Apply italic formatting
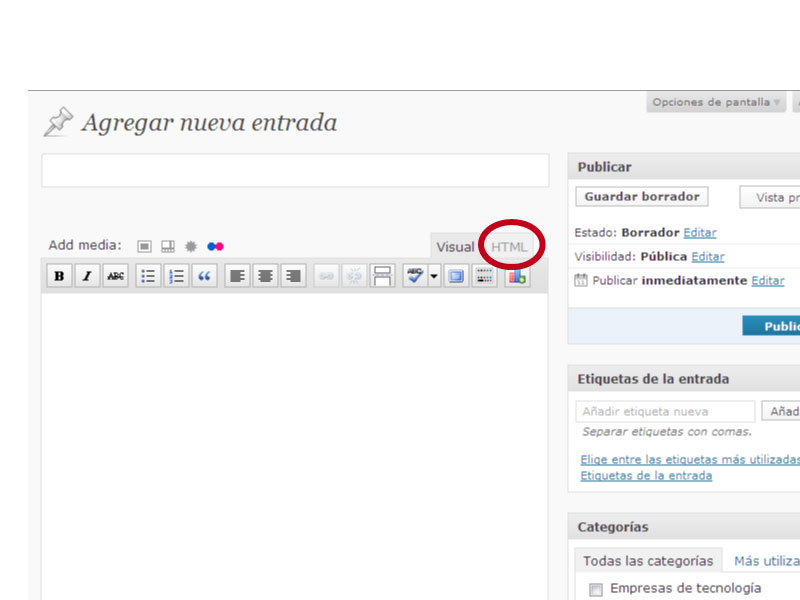This screenshot has height=600, width=800. point(87,276)
